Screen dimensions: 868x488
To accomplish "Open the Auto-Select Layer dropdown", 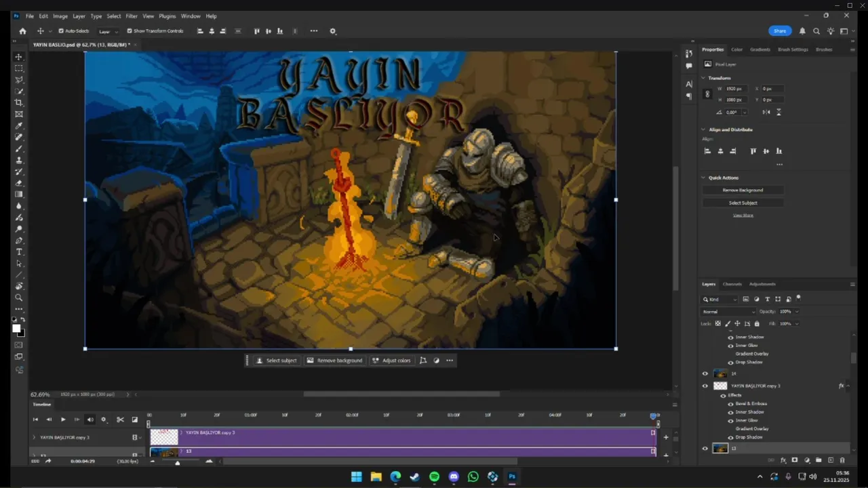I will click(x=108, y=31).
